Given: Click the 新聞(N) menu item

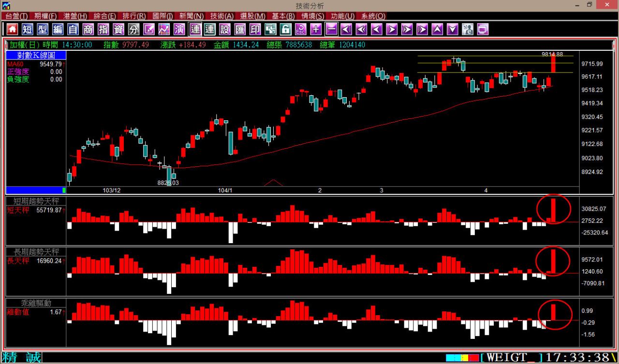Looking at the screenshot, I should click(191, 16).
